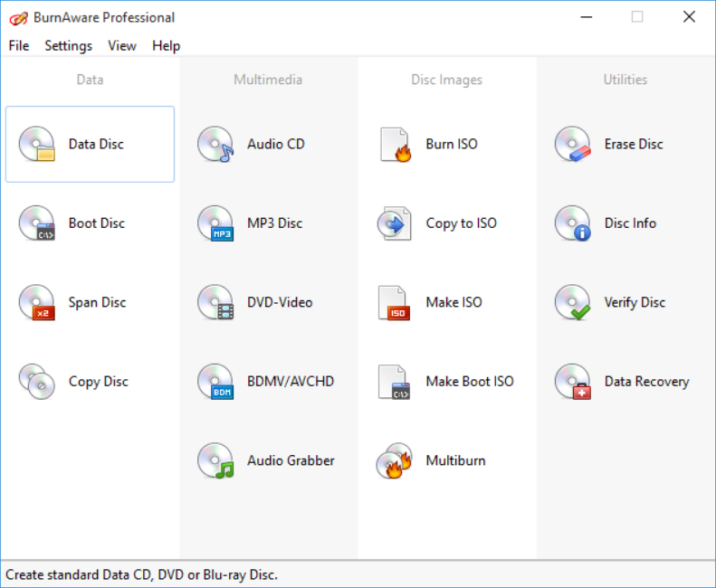Click the Copy Disc double-disc icon
This screenshot has width=716, height=588.
37,382
